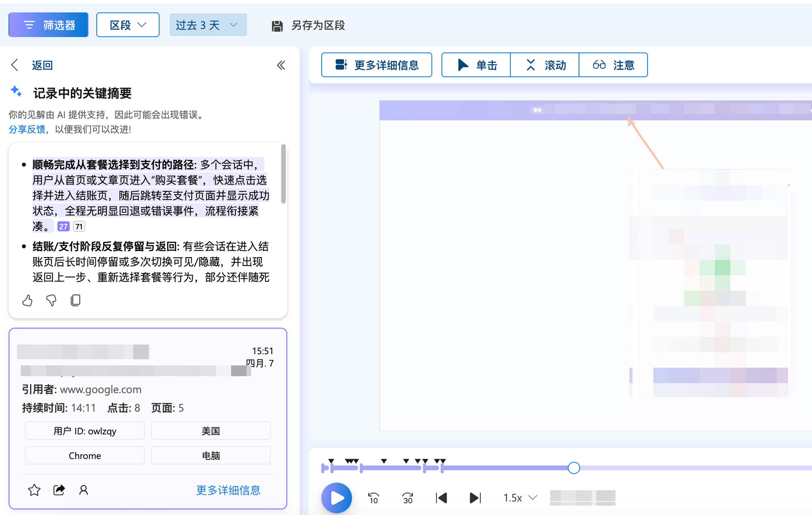Skip forward 30 seconds
812x515 pixels.
(x=407, y=498)
